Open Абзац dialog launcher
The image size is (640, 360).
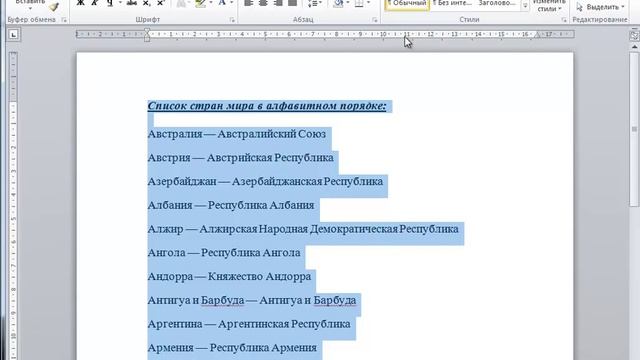click(x=375, y=20)
